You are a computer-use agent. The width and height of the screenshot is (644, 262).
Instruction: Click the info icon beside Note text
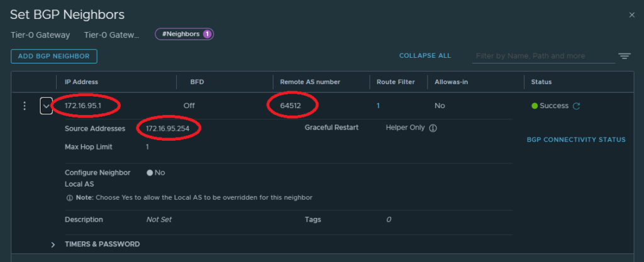tap(69, 198)
